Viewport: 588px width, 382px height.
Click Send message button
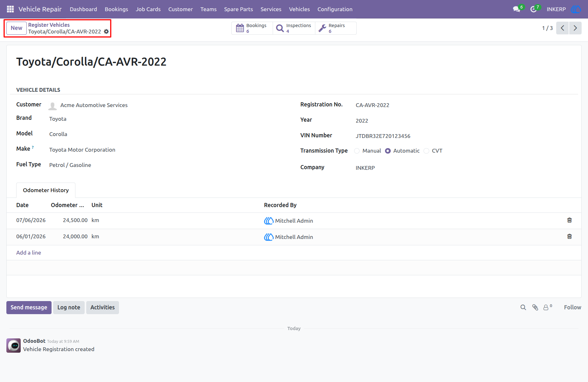click(x=29, y=307)
